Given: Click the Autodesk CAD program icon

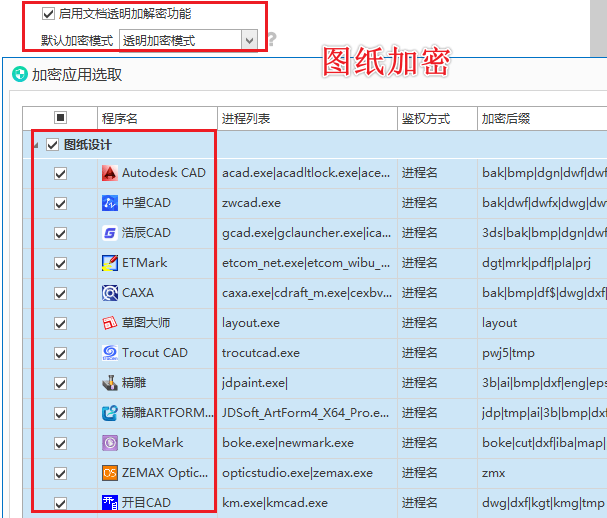Looking at the screenshot, I should point(110,173).
